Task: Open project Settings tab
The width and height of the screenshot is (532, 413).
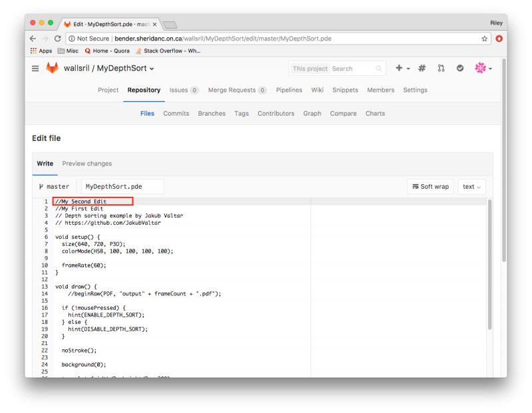Action: [x=415, y=90]
